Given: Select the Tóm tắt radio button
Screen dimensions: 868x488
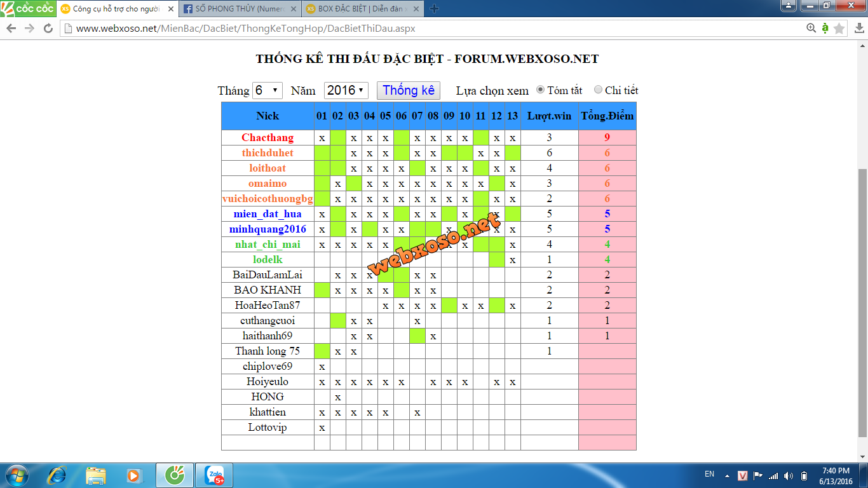Looking at the screenshot, I should pos(541,90).
